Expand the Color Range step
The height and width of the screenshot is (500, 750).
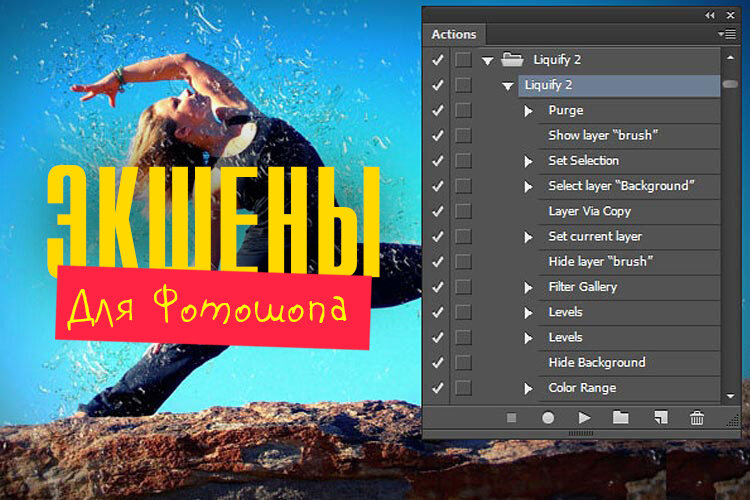coord(528,389)
